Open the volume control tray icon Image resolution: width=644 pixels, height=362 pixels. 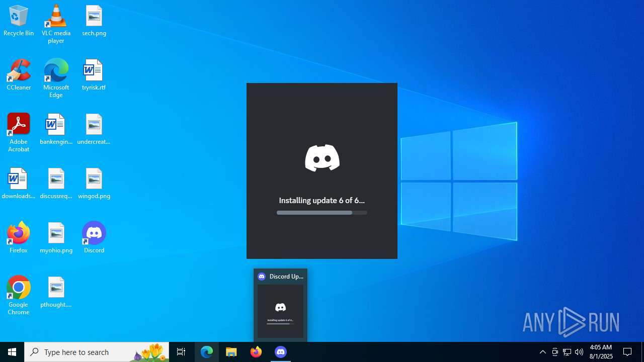pyautogui.click(x=579, y=352)
